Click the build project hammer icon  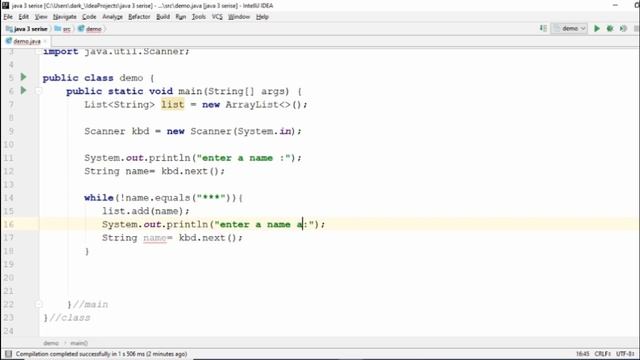543,28
